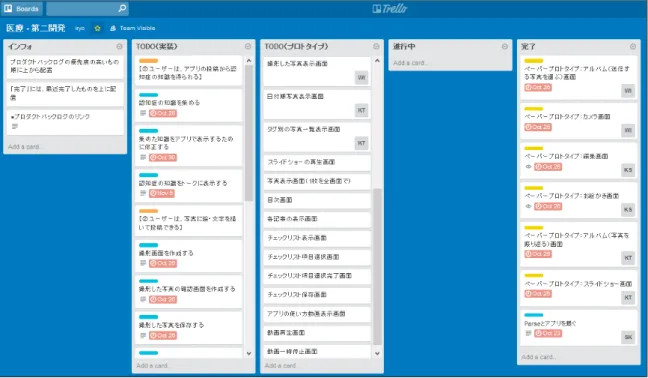Open the TODO(実装) list menu icon

tap(248, 47)
